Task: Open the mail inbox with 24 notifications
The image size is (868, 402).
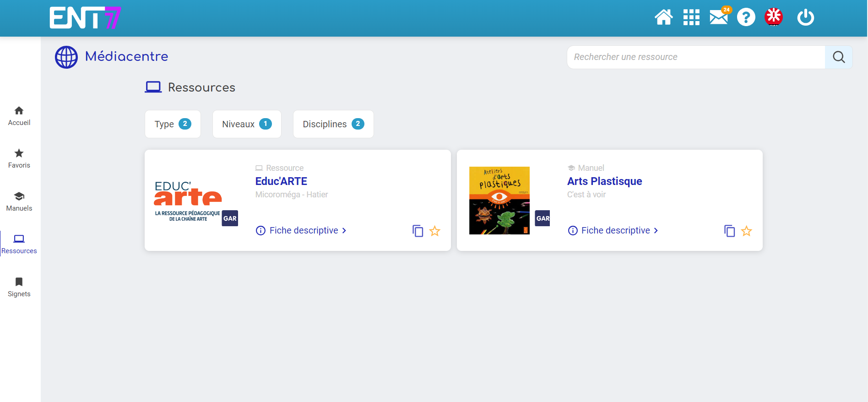Action: [x=719, y=17]
